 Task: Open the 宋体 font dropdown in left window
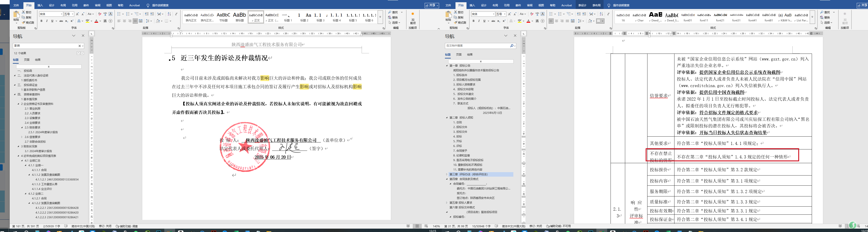click(61, 14)
